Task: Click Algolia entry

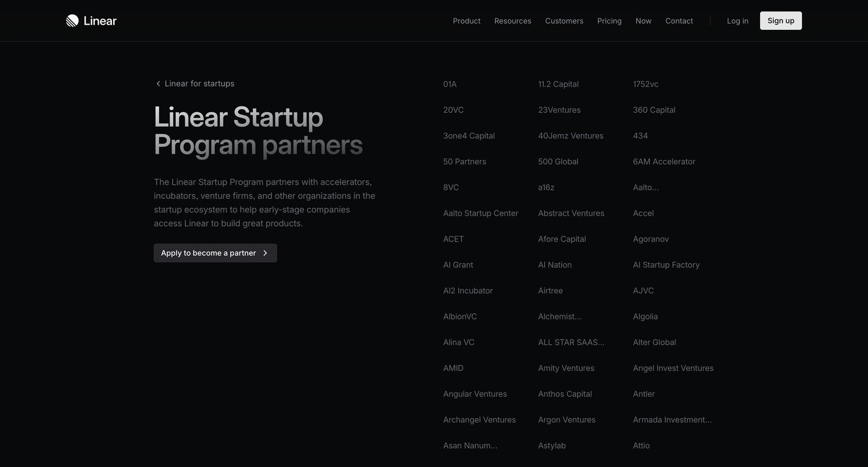Action: tap(645, 317)
